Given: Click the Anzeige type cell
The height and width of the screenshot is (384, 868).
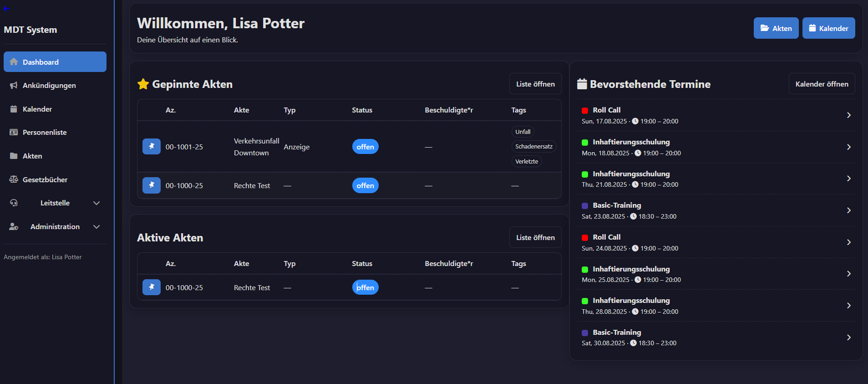Looking at the screenshot, I should [x=297, y=147].
